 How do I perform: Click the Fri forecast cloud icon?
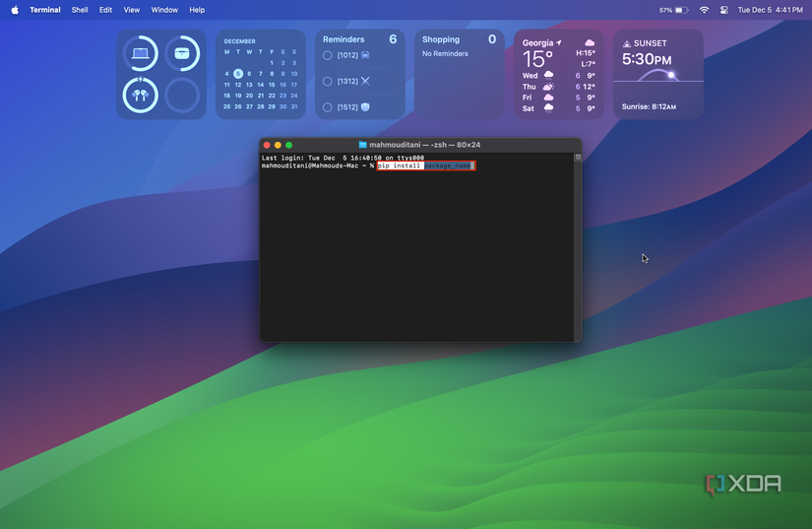point(548,98)
